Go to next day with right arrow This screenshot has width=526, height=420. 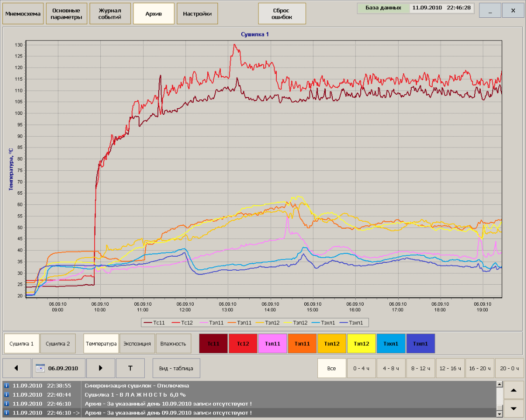(x=100, y=368)
